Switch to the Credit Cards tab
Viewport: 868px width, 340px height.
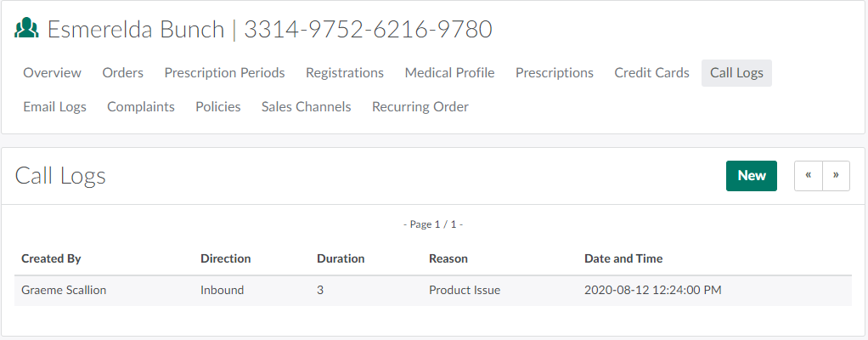652,73
